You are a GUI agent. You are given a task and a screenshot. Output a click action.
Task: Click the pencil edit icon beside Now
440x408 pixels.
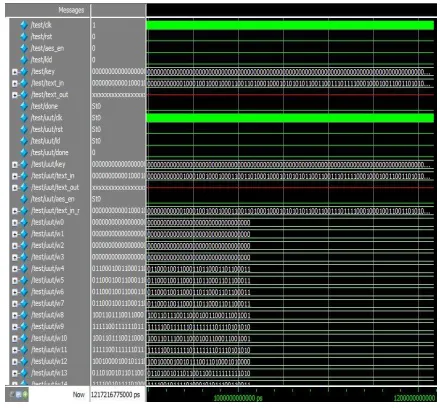coord(12,395)
